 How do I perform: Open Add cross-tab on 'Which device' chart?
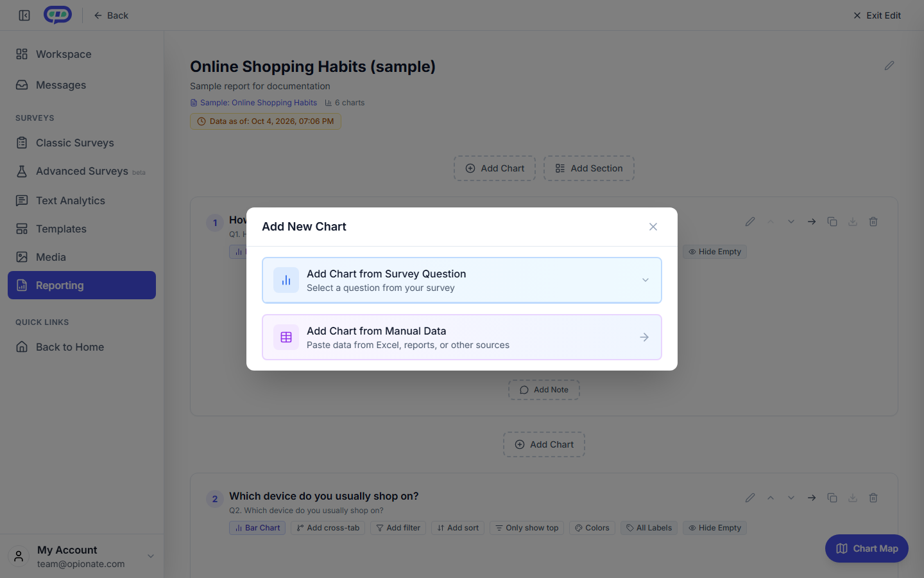coord(328,528)
